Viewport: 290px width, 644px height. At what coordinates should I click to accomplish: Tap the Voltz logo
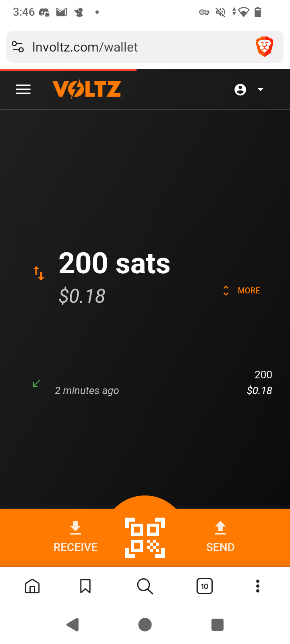[87, 89]
